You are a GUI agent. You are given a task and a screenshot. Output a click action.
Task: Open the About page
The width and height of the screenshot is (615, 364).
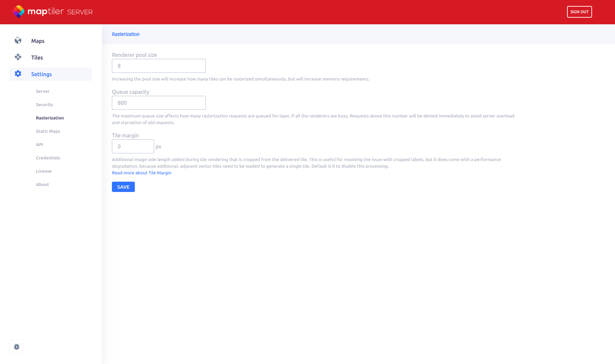click(42, 184)
